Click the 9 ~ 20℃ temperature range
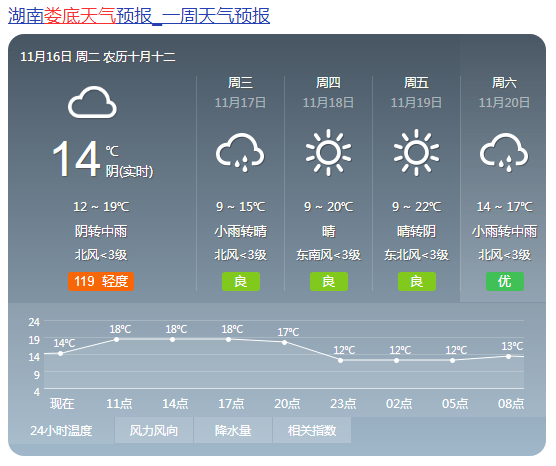 click(328, 206)
